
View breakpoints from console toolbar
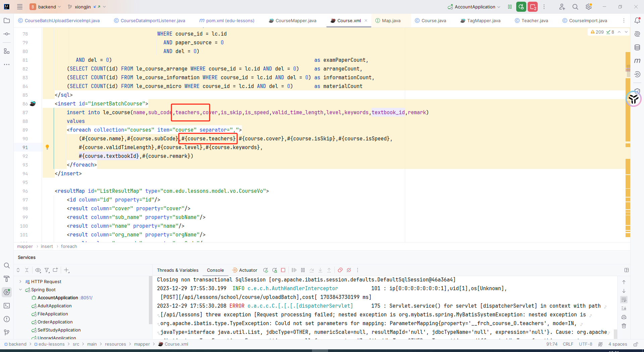click(340, 270)
